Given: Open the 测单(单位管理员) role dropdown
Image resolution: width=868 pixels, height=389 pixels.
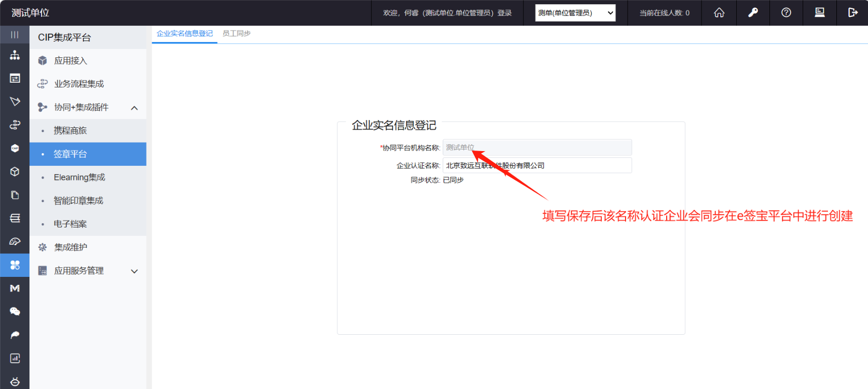Looking at the screenshot, I should (575, 13).
